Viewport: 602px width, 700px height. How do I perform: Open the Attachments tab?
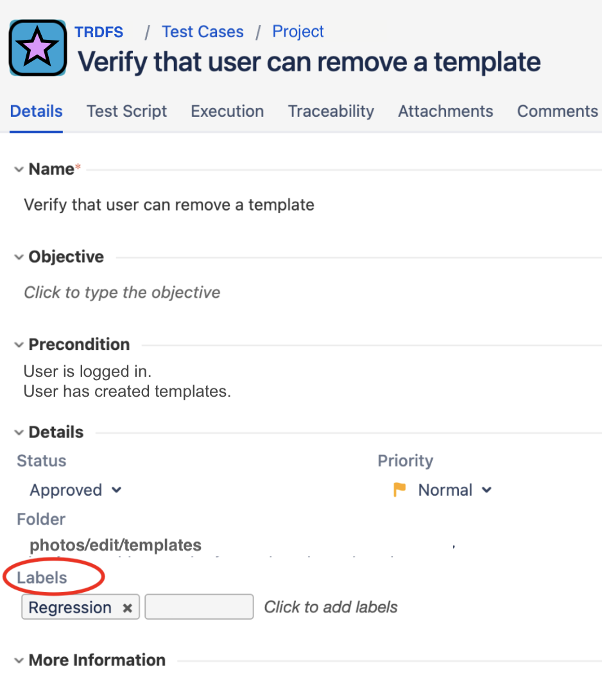(x=445, y=111)
